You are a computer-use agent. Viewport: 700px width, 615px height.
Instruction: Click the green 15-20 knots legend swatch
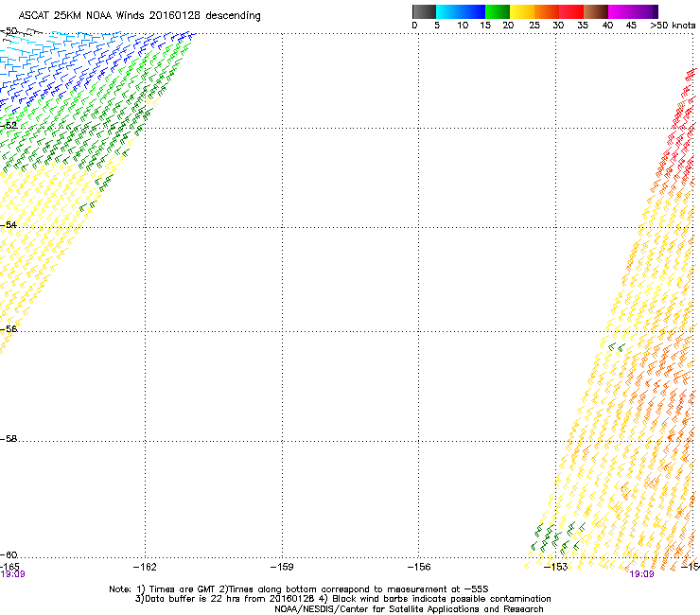pyautogui.click(x=498, y=11)
